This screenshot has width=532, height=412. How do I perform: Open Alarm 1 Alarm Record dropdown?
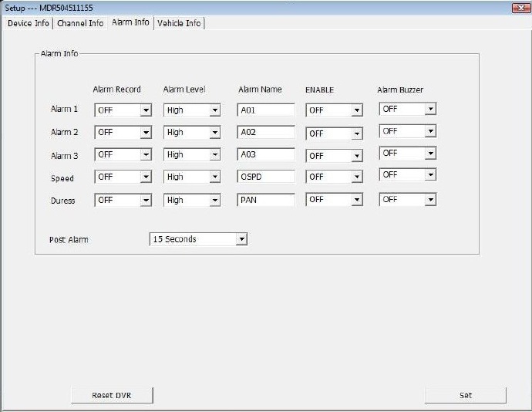click(x=123, y=110)
